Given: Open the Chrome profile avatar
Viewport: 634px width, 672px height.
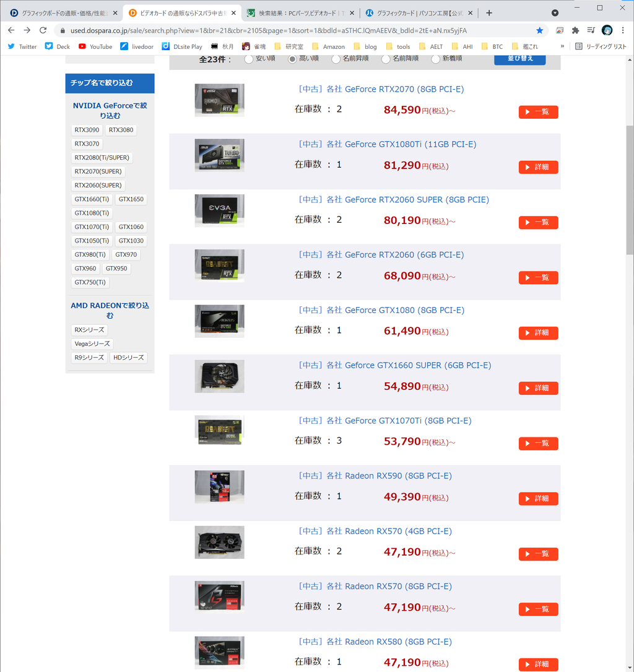Looking at the screenshot, I should (x=607, y=30).
